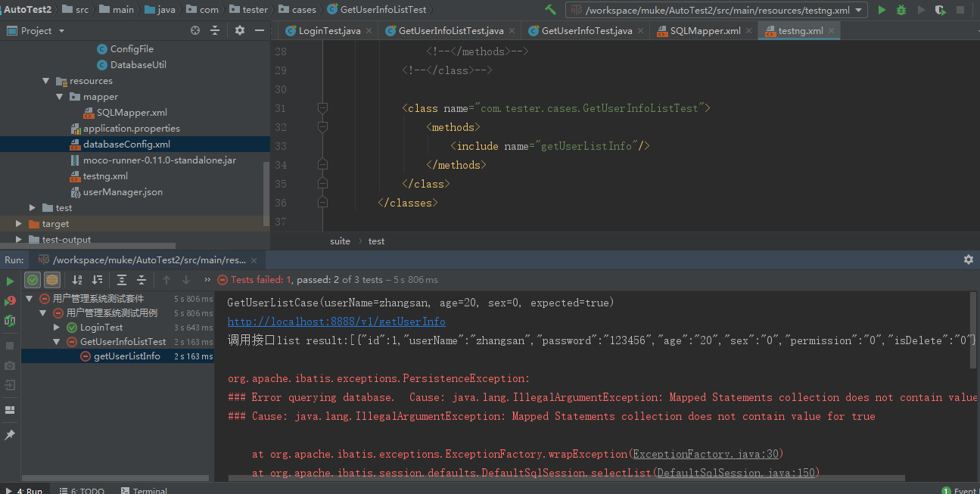This screenshot has width=980, height=494.
Task: Collapse all test results icon
Action: tap(142, 280)
